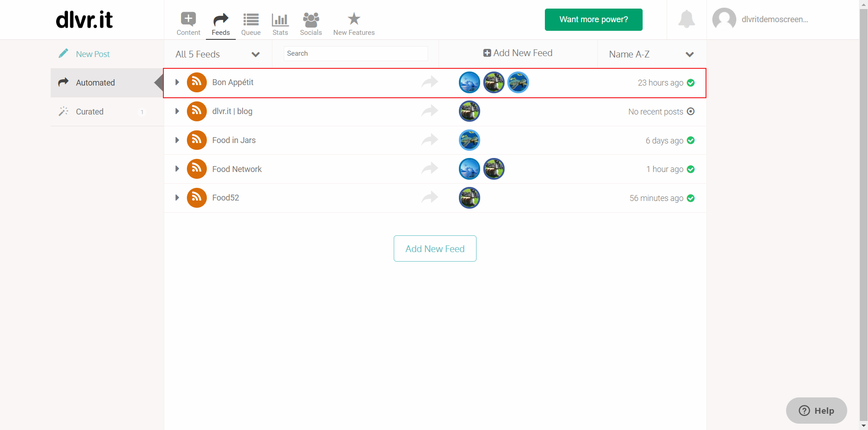Click the feed Search field

pyautogui.click(x=356, y=53)
